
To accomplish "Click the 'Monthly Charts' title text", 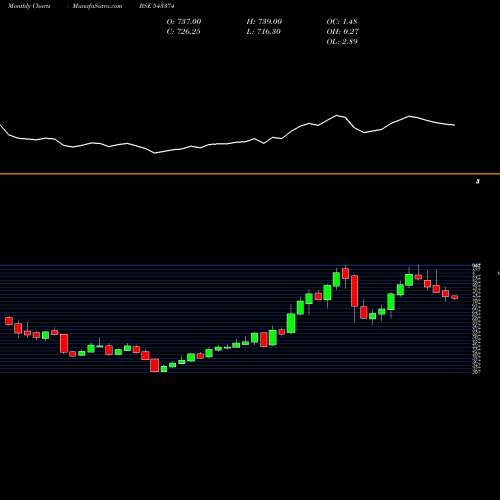I will (29, 6).
